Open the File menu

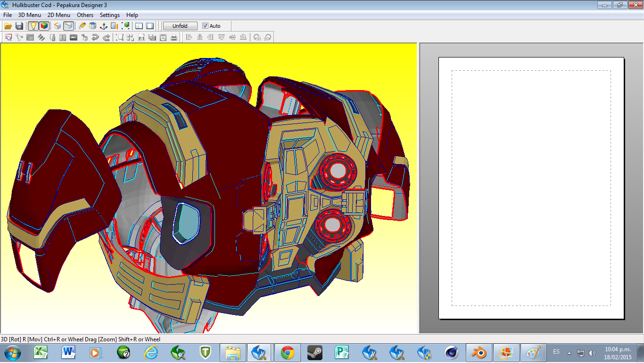pos(8,15)
